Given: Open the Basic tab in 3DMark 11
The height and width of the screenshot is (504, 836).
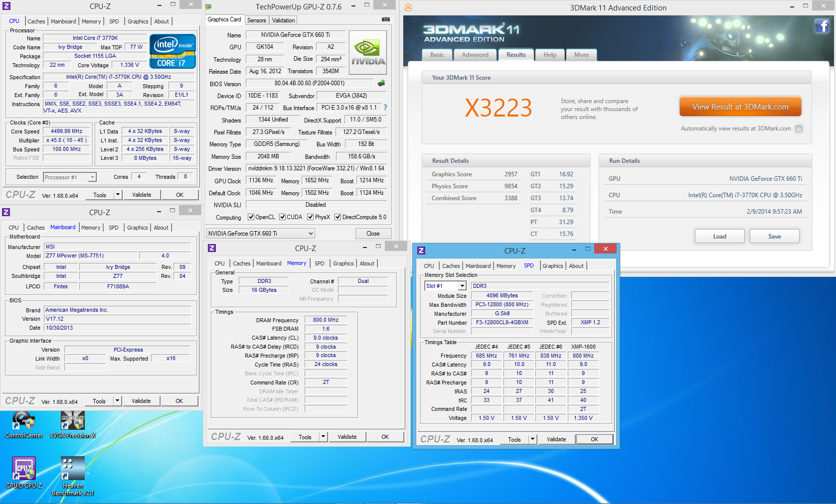Looking at the screenshot, I should (x=437, y=55).
